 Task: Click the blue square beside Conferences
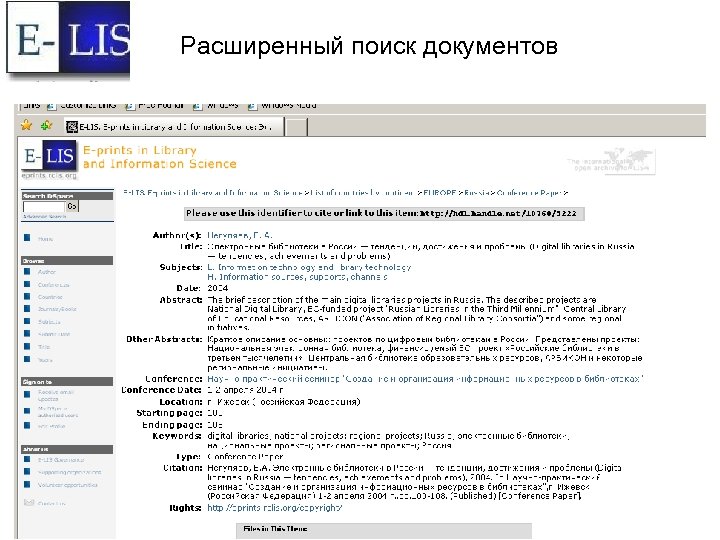click(27, 284)
